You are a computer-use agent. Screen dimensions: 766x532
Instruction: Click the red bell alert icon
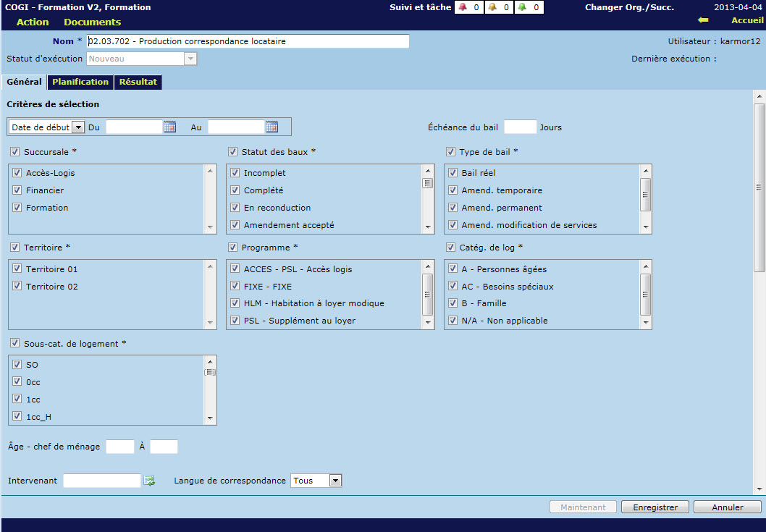pyautogui.click(x=463, y=7)
